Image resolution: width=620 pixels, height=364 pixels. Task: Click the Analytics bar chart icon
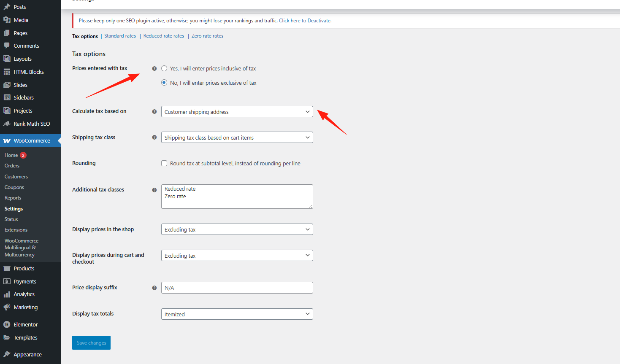[7, 294]
